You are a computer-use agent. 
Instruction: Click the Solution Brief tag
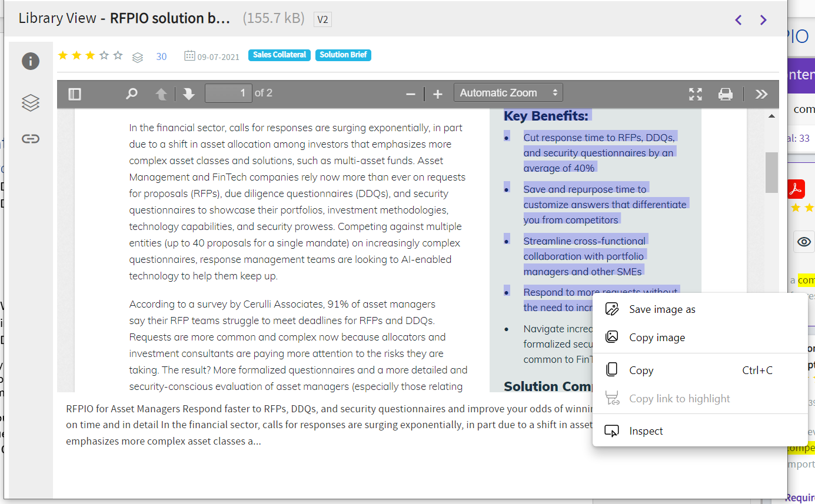click(x=344, y=55)
